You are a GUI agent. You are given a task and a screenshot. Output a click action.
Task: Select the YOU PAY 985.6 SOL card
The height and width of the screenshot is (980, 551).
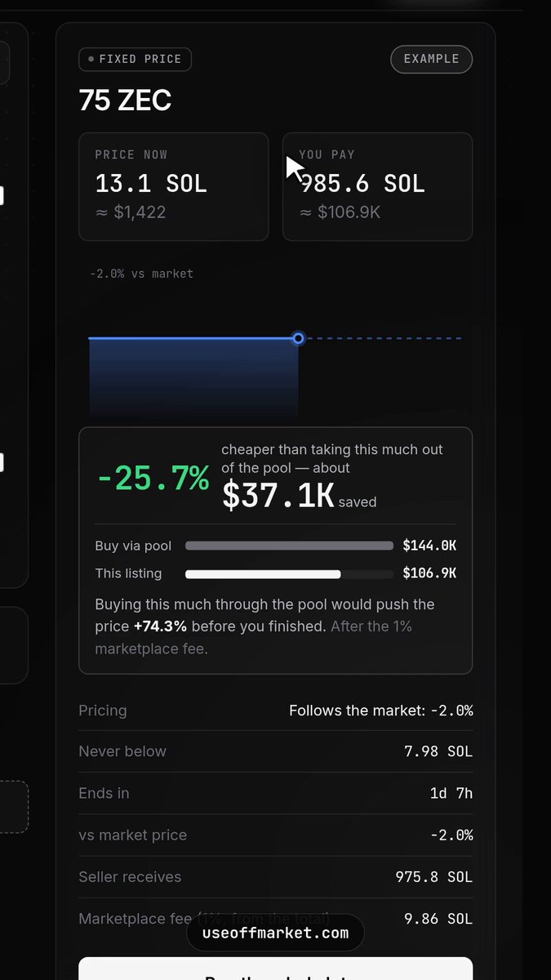coord(377,187)
